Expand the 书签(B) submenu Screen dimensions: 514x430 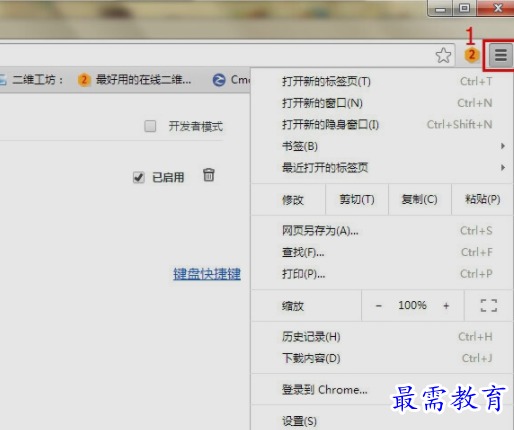click(x=382, y=146)
